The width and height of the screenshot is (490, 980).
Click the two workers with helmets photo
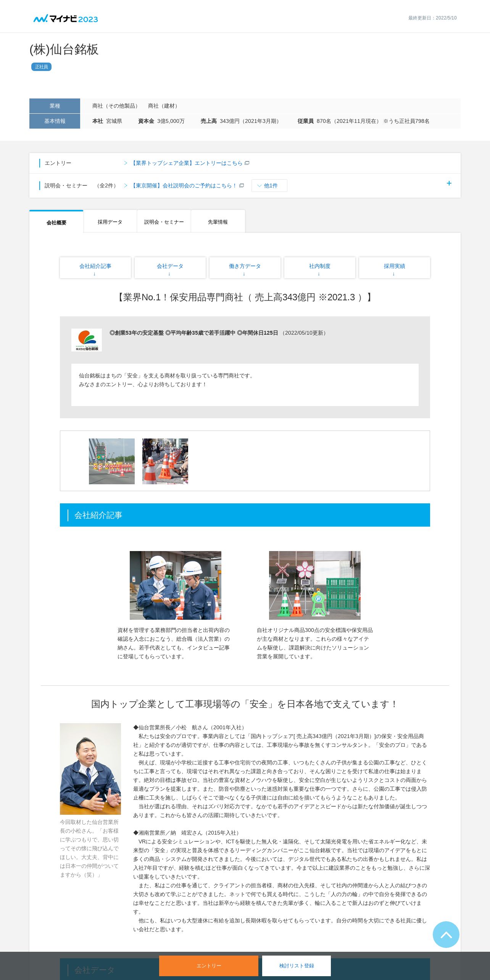point(176,585)
